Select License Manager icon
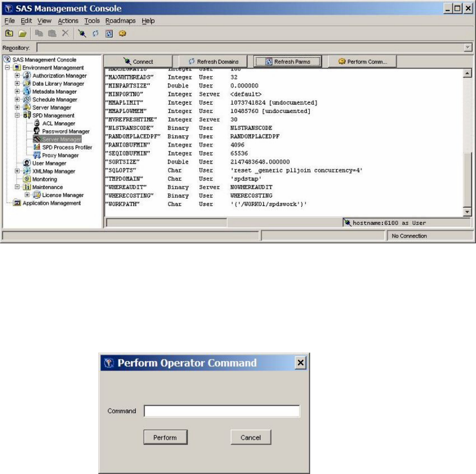Viewport: 476px width, 474px height. click(37, 195)
